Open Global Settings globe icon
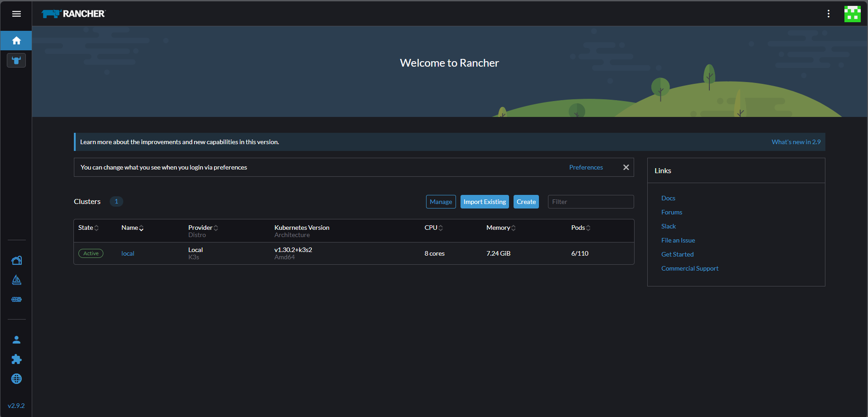 (x=16, y=379)
